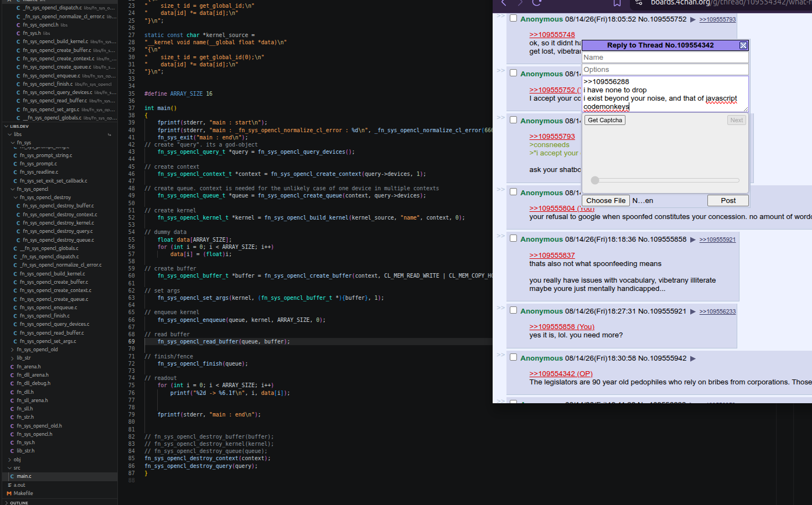Follow quote link >>109554342 (OP)
This screenshot has height=505, width=812.
[561, 374]
